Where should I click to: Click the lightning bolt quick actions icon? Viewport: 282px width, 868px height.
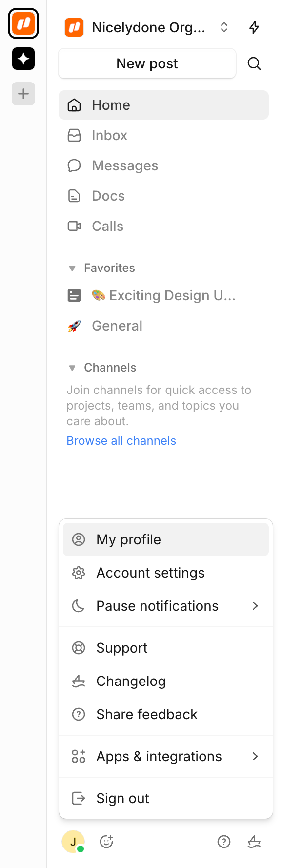(254, 28)
